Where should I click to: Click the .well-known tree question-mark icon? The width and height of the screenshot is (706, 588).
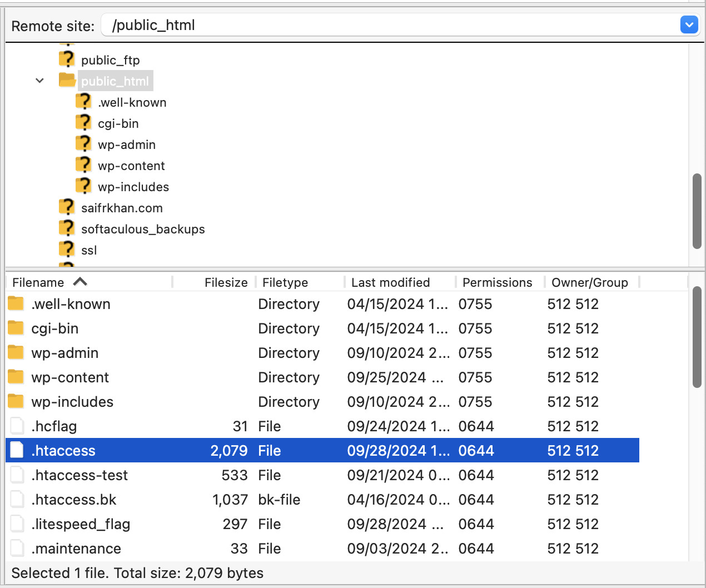click(x=83, y=102)
